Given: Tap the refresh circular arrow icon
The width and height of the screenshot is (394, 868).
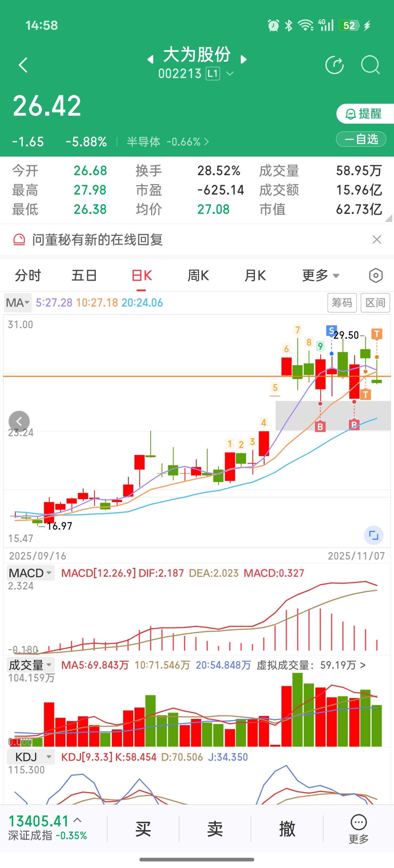Looking at the screenshot, I should point(335,65).
